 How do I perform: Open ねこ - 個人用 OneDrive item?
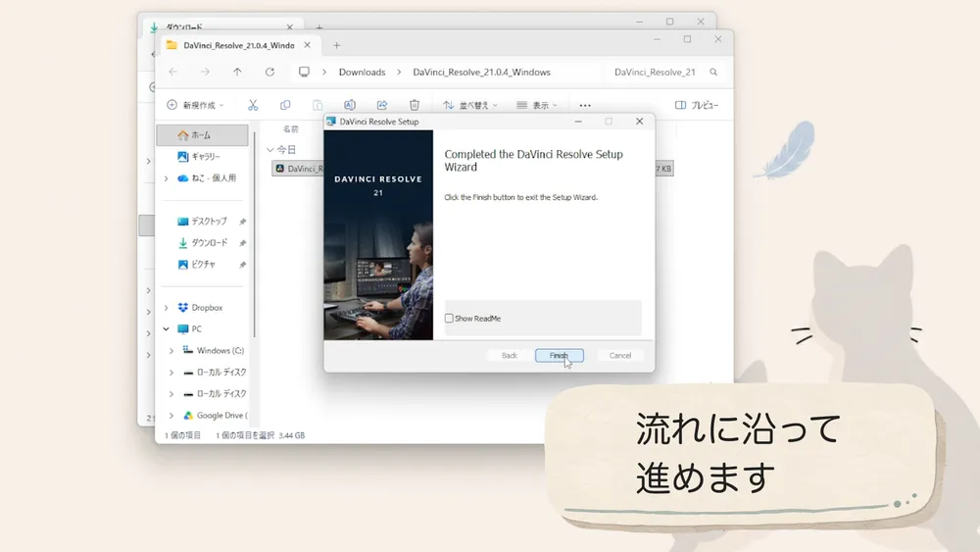click(207, 178)
